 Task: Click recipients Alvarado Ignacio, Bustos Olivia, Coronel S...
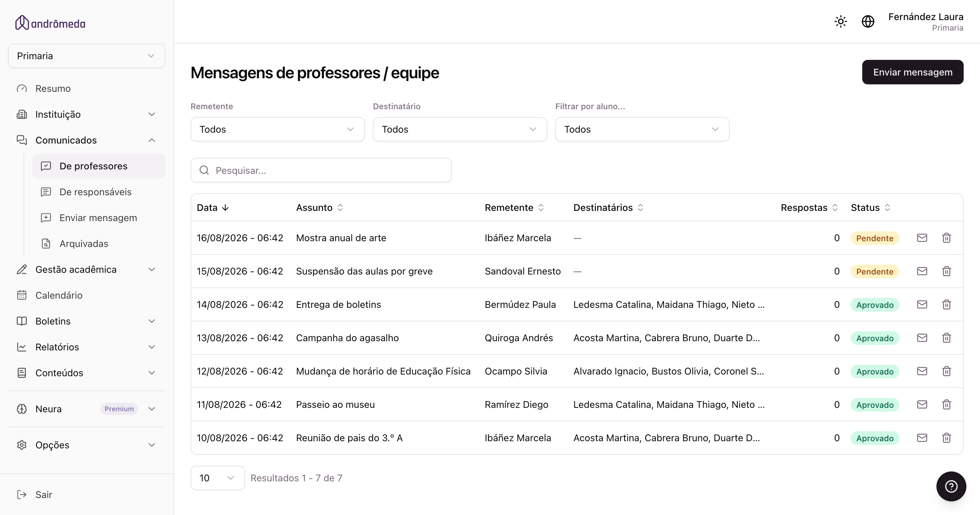point(668,371)
